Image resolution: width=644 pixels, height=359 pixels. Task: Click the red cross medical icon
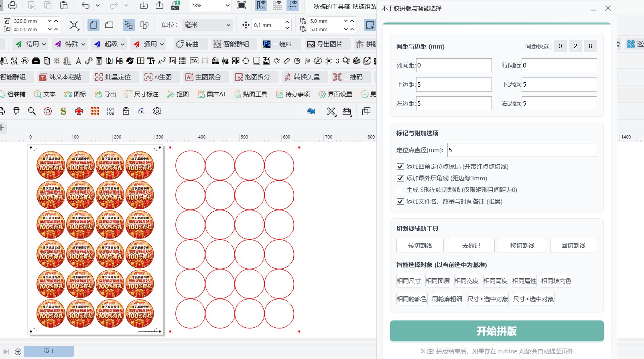[x=79, y=111]
